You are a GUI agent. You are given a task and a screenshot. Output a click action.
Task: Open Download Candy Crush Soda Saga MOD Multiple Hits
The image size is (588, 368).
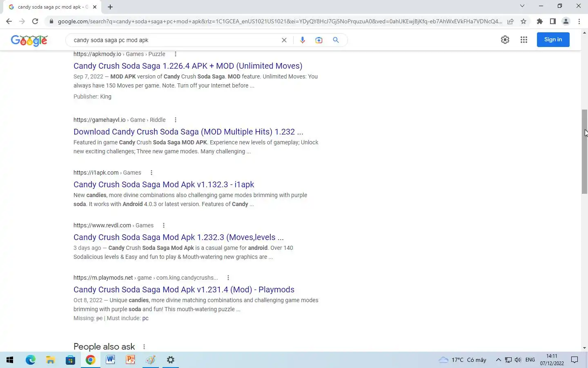[188, 132]
